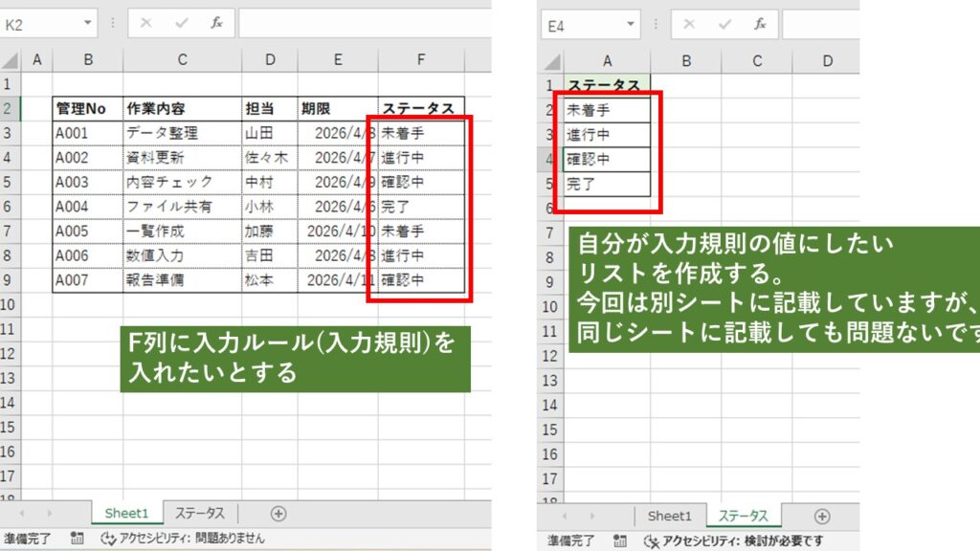Open the E4 name box dropdown
Viewport: 980px width, 551px height.
pyautogui.click(x=631, y=24)
